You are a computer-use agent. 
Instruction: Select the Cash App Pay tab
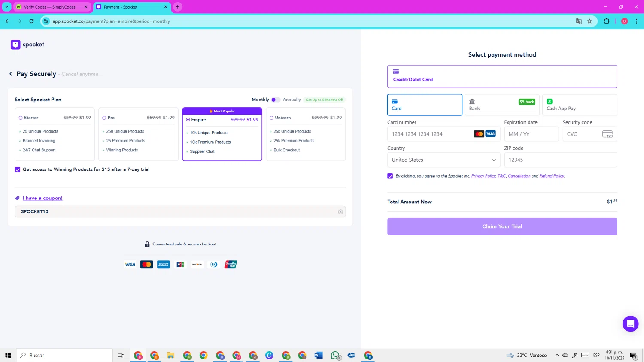(580, 105)
